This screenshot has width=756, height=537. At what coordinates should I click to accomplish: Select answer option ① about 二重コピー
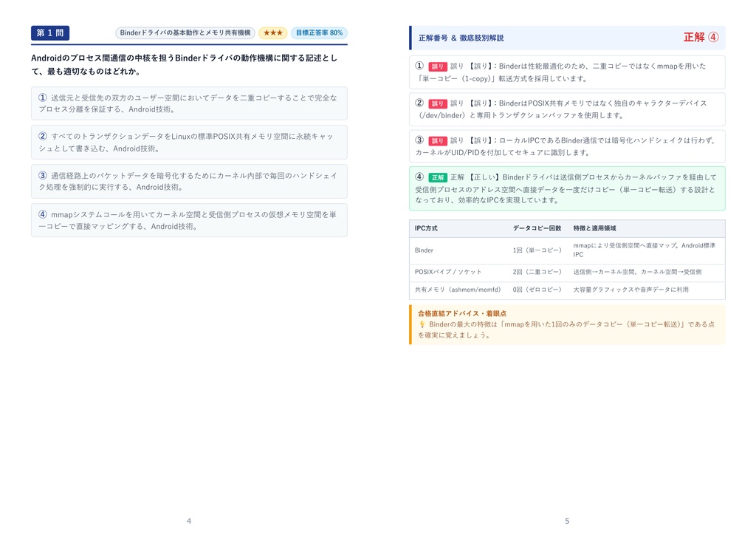click(x=189, y=103)
